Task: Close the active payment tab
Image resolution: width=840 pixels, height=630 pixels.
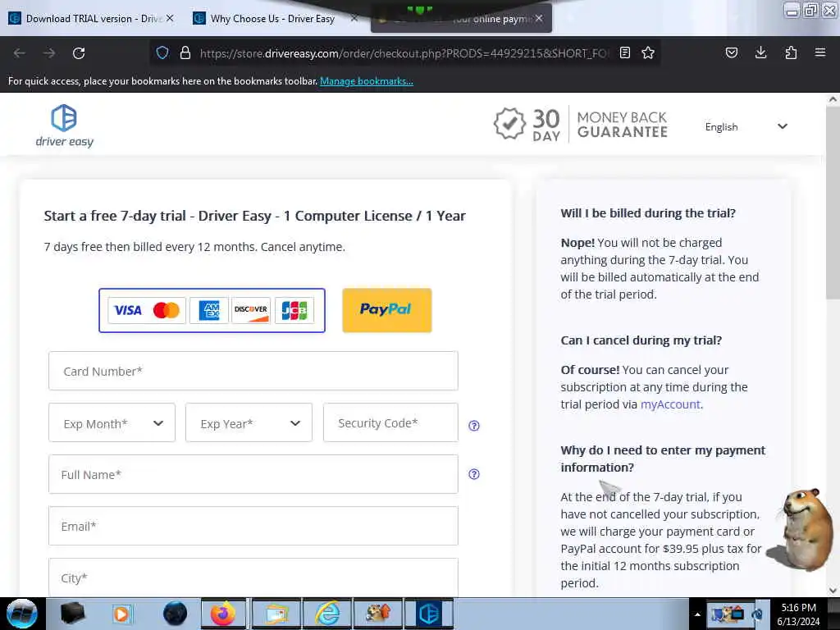Action: [x=539, y=18]
